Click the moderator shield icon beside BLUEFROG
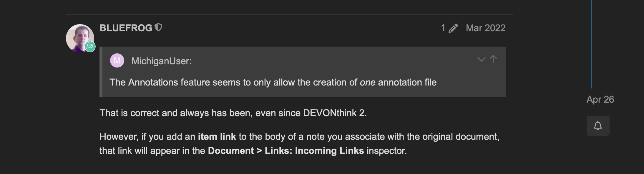 (159, 27)
